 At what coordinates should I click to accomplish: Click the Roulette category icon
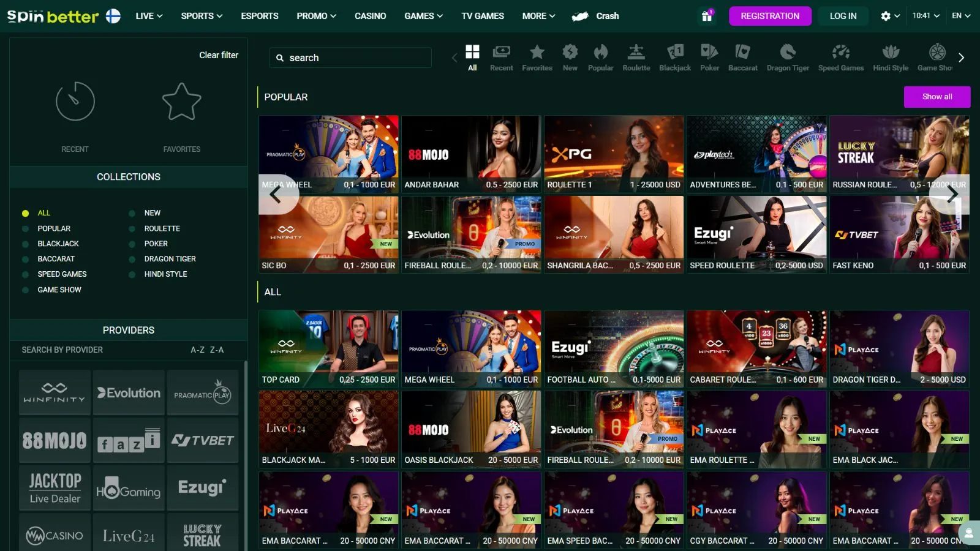pos(636,53)
